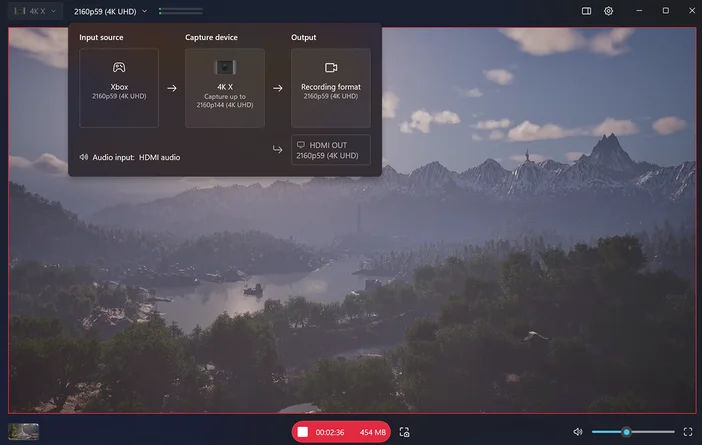Click the signal level indicator bar
Screen dimensions: 702x445
181,11
